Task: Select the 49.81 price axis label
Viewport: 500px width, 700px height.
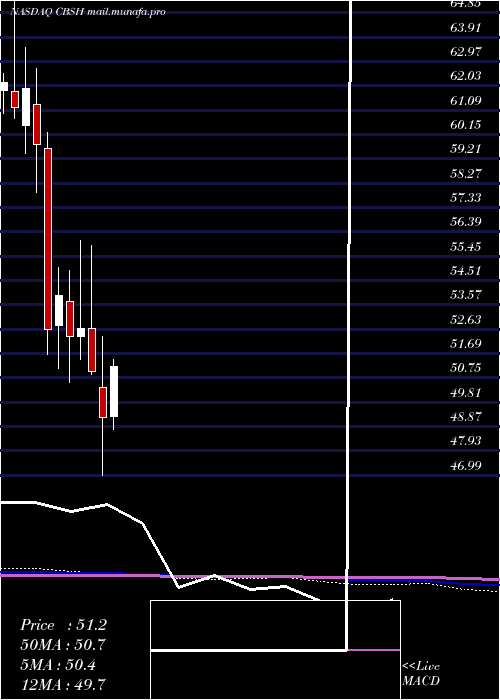Action: click(467, 392)
